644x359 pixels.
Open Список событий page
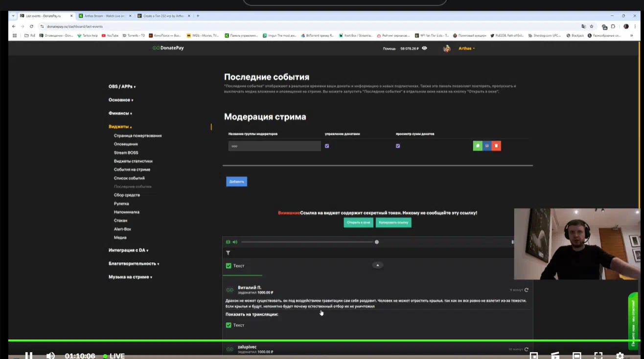(129, 178)
